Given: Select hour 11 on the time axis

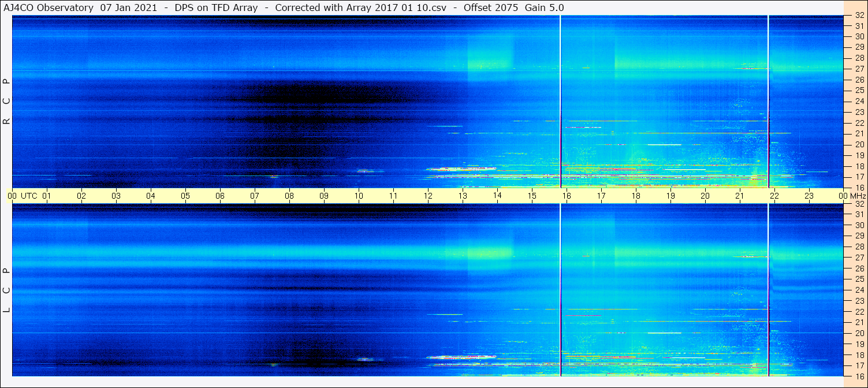Looking at the screenshot, I should (x=393, y=196).
